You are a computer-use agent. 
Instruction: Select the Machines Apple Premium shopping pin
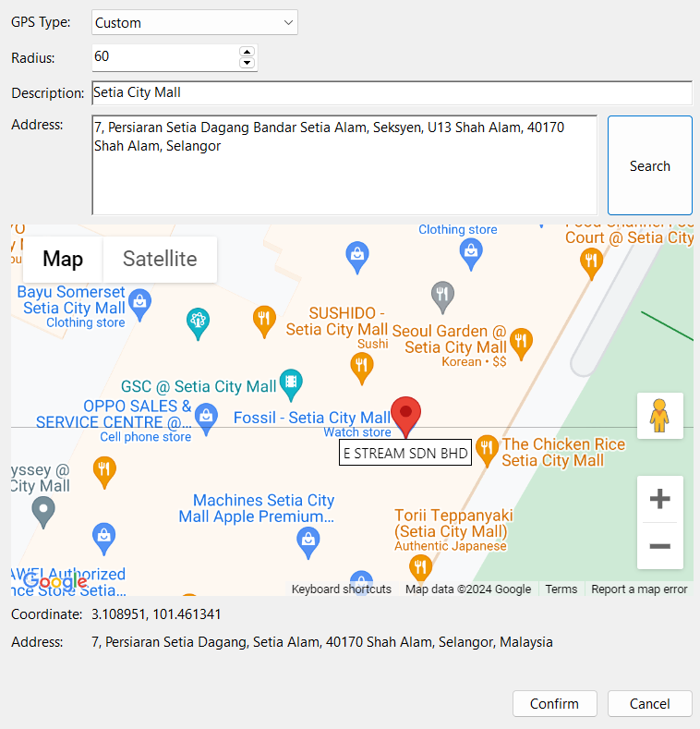pyautogui.click(x=308, y=542)
